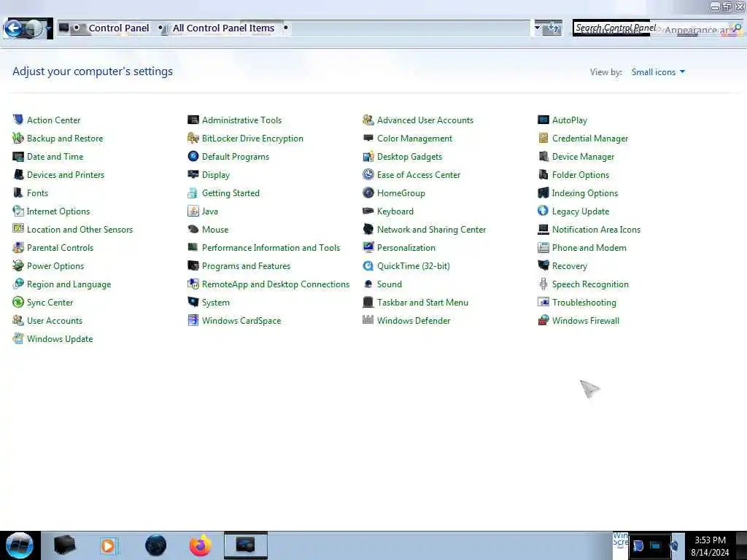The width and height of the screenshot is (747, 560).
Task: Select the Date and Time icon
Action: pyautogui.click(x=18, y=157)
